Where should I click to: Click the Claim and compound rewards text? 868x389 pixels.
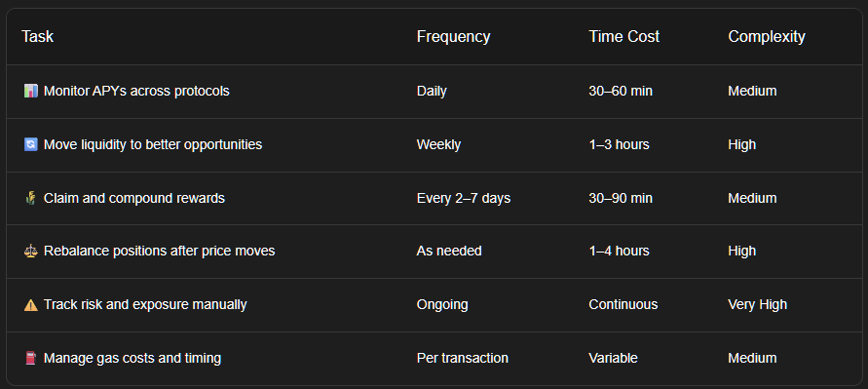pos(134,198)
